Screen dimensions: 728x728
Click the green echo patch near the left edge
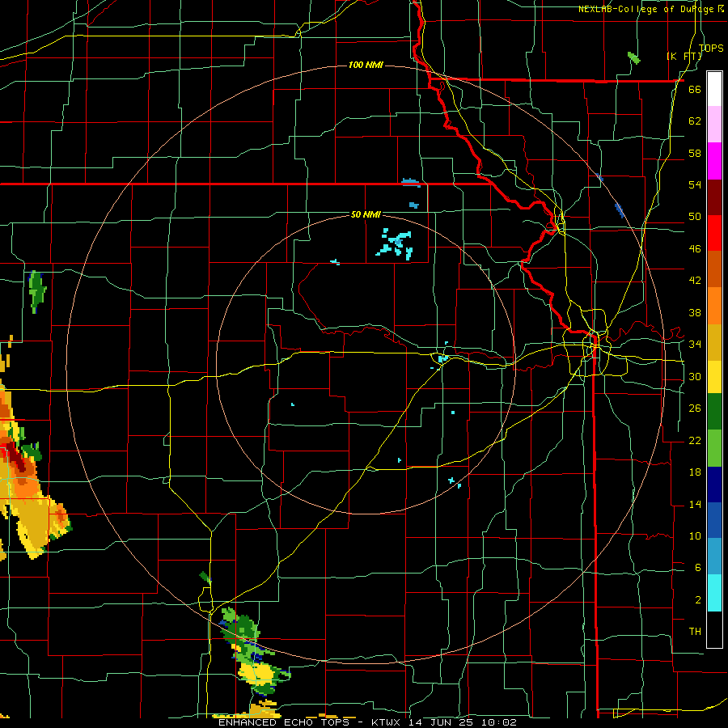tap(36, 291)
